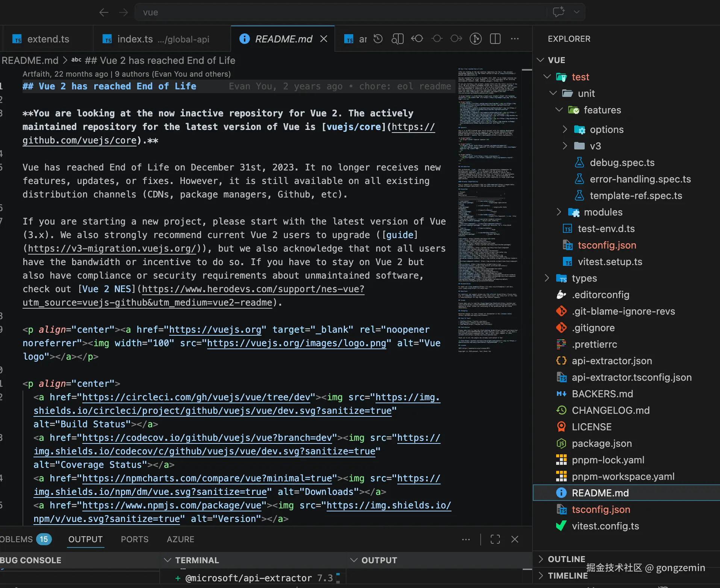Viewport: 720px width, 588px height.
Task: Select test-env.d.ts in the explorer
Action: coord(606,229)
